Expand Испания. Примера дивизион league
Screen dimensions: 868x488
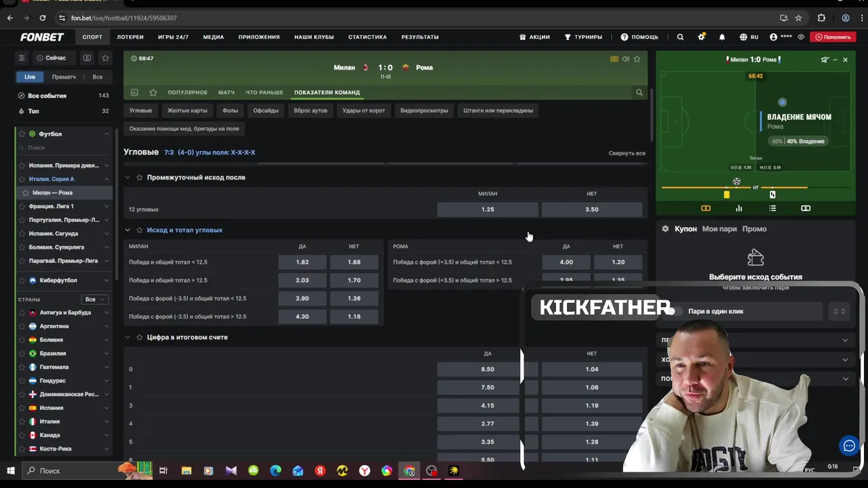coord(106,165)
